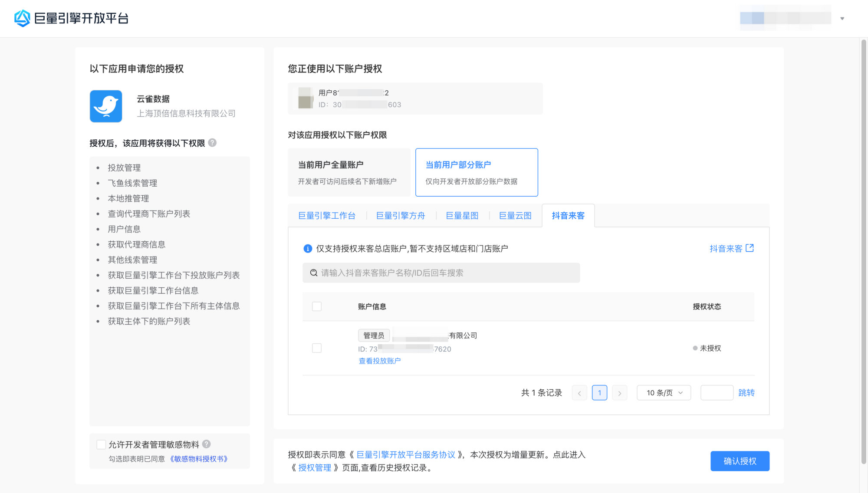The image size is (868, 493).
Task: Click 获取代理商信息 permission item
Action: (x=137, y=245)
